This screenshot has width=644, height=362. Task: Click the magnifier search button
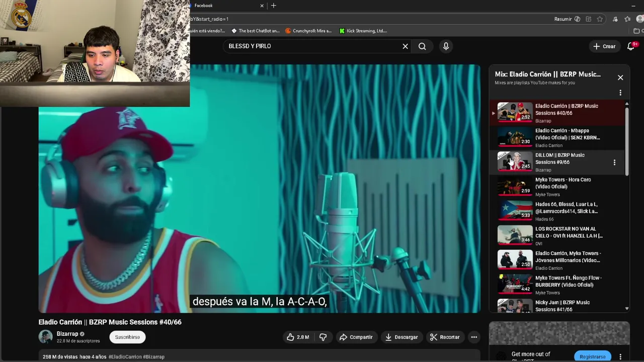tap(422, 46)
